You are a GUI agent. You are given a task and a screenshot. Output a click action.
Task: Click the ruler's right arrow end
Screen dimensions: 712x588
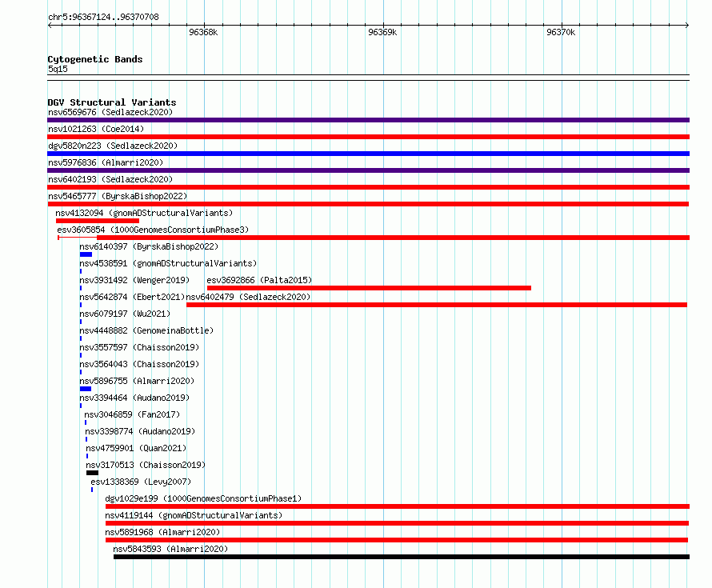(x=687, y=26)
